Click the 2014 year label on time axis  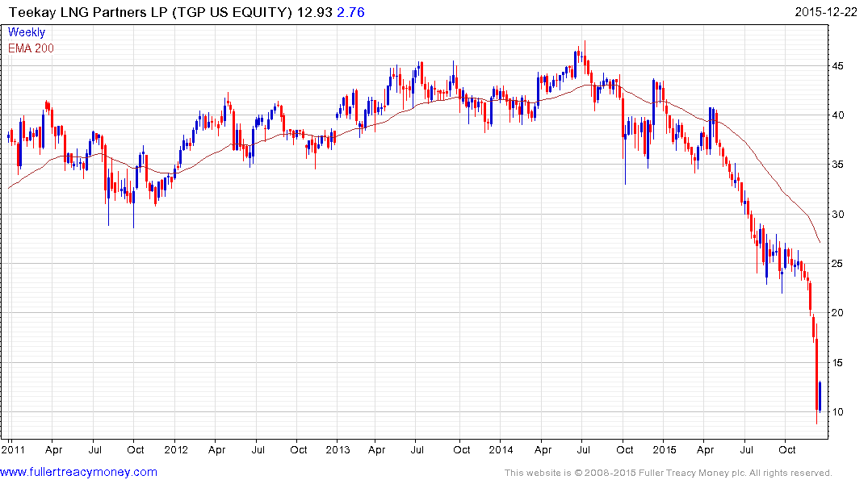click(x=501, y=449)
